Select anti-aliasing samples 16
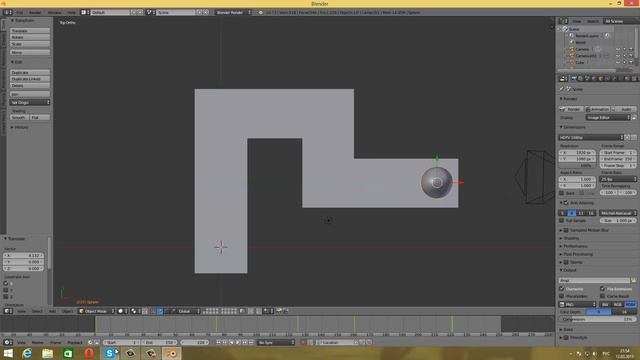This screenshot has height=360, width=640. tap(591, 213)
